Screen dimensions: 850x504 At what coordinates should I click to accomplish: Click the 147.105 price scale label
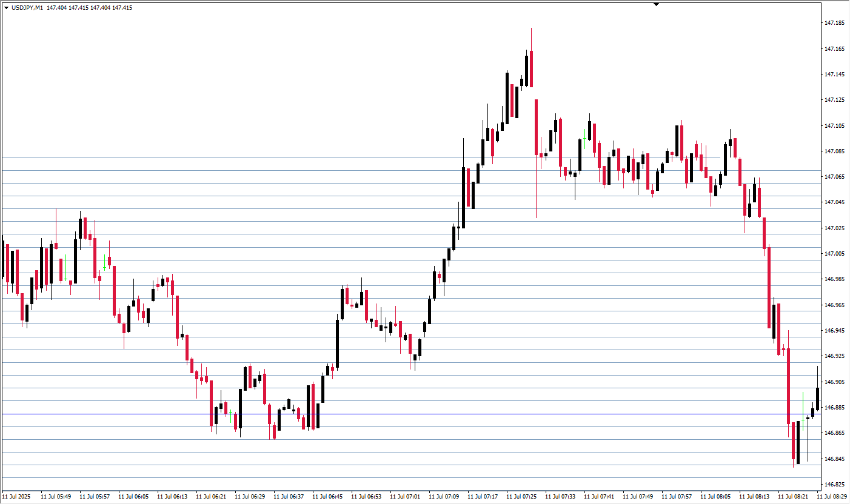pyautogui.click(x=835, y=126)
